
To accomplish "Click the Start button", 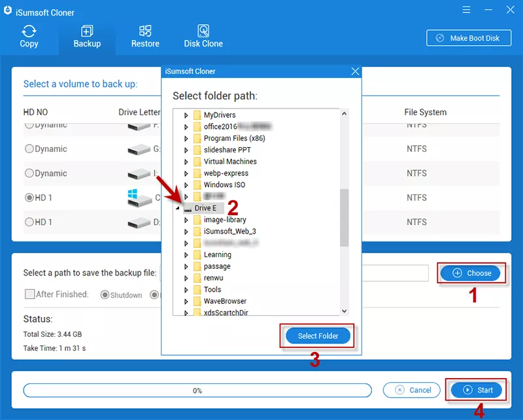I will [x=477, y=390].
